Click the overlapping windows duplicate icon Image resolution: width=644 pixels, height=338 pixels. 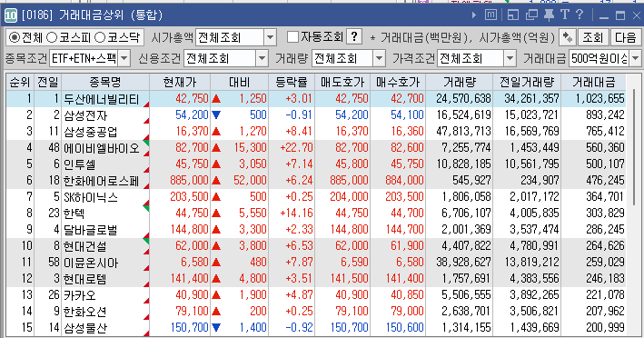[x=531, y=15]
